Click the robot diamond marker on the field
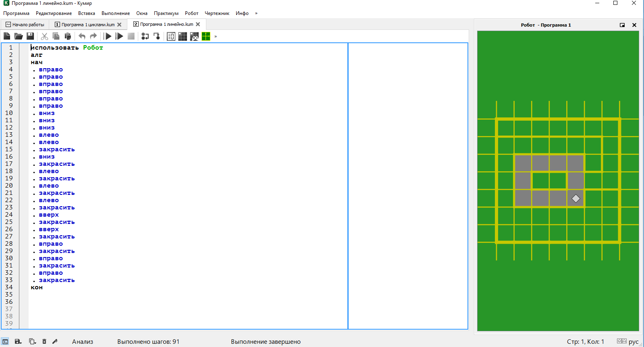 (576, 199)
